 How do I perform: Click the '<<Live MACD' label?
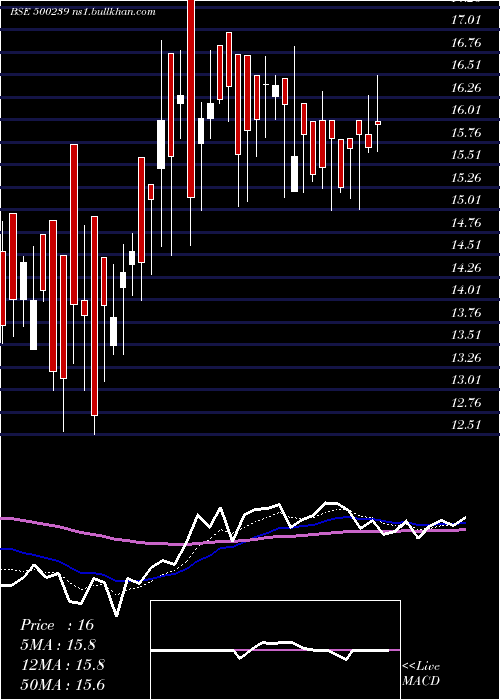421,674
